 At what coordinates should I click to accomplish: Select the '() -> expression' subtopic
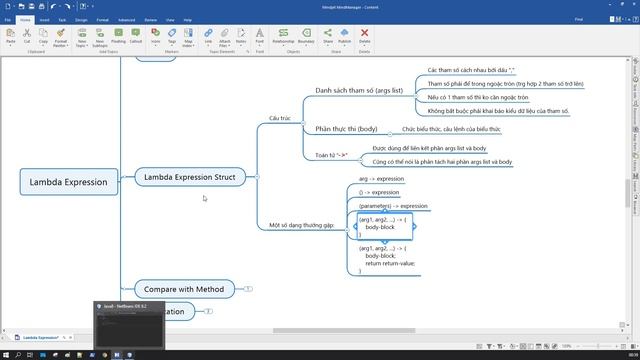pos(379,192)
